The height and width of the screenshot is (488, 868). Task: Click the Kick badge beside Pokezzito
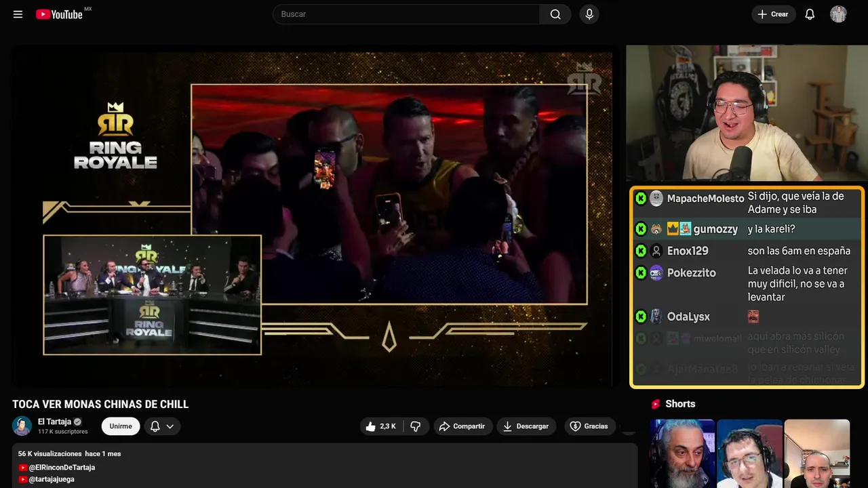[x=641, y=273]
